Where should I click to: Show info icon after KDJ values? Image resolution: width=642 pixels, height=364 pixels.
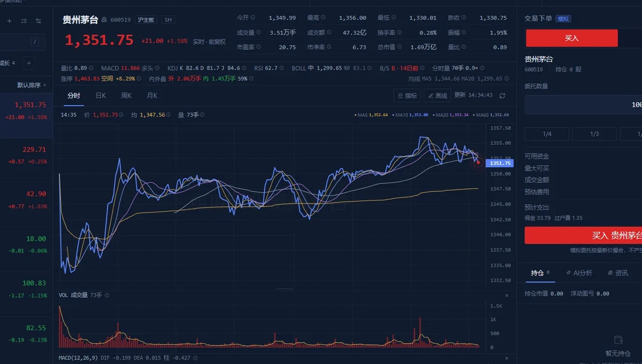[x=245, y=68]
